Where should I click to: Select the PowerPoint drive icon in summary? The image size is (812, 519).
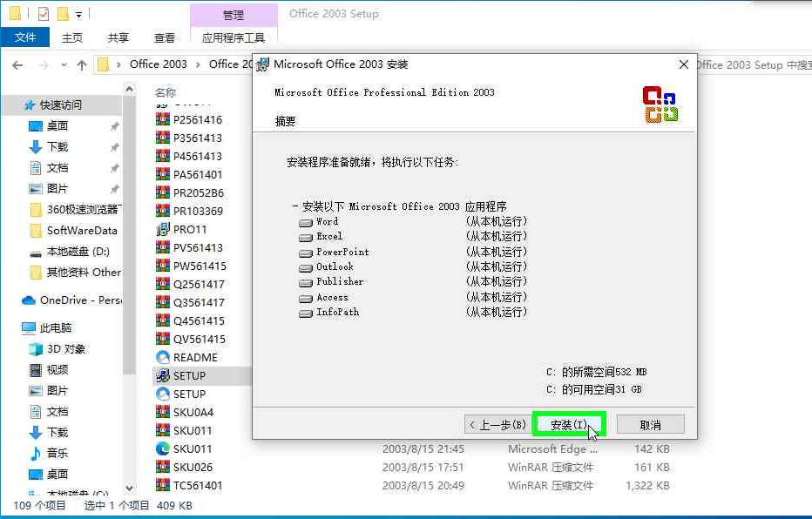[x=306, y=253]
